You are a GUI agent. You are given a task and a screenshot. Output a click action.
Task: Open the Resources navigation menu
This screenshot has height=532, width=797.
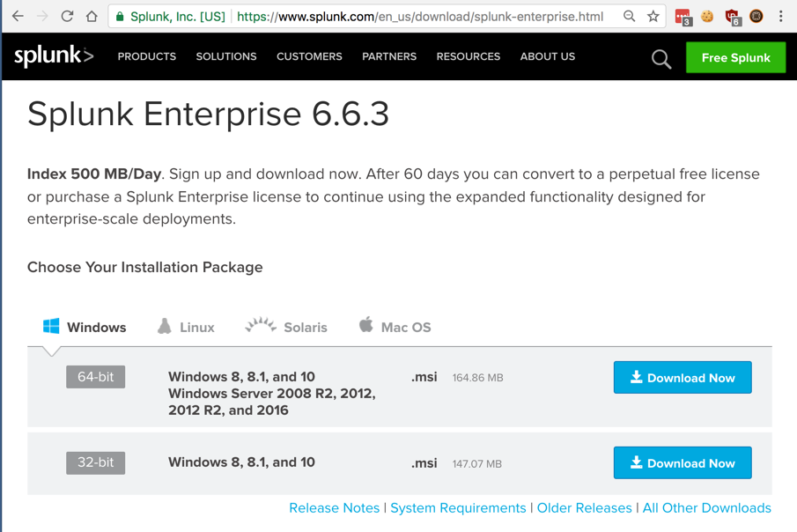pos(468,56)
